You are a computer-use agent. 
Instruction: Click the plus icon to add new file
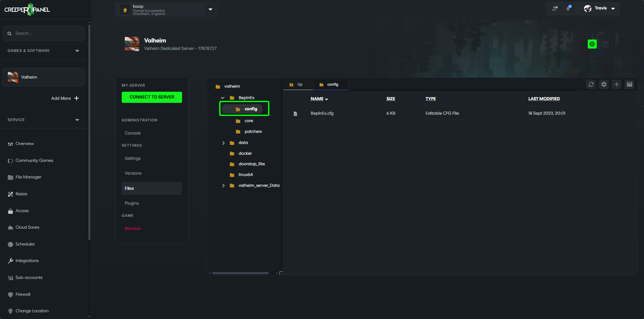point(617,84)
